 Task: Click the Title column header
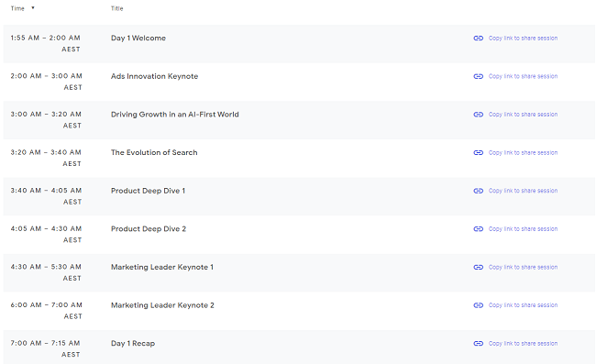pyautogui.click(x=117, y=8)
